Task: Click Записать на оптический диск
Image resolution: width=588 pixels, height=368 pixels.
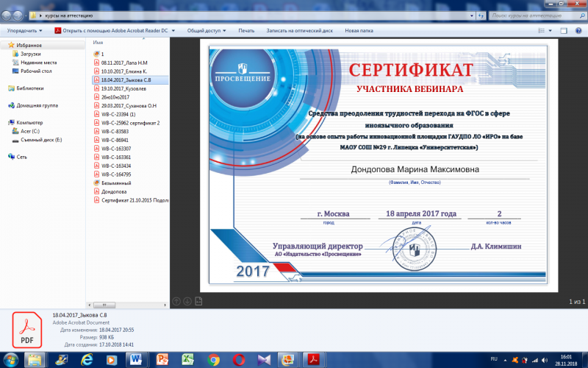Action: click(x=300, y=31)
